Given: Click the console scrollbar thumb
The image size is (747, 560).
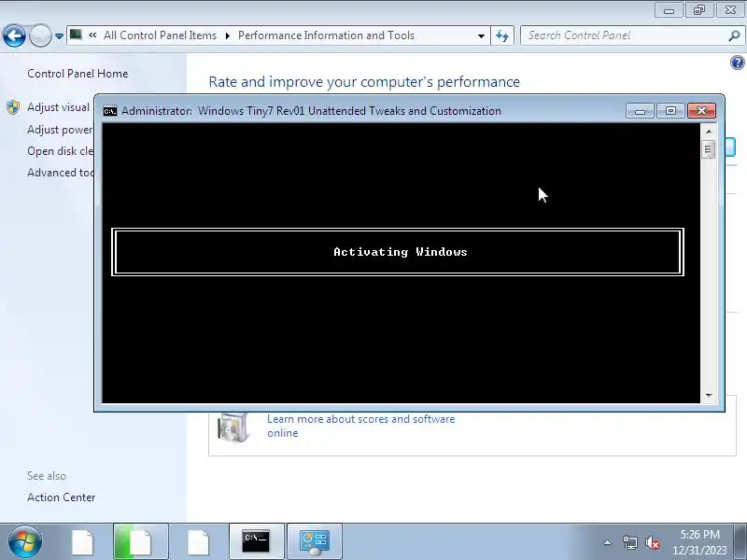Looking at the screenshot, I should 709,149.
